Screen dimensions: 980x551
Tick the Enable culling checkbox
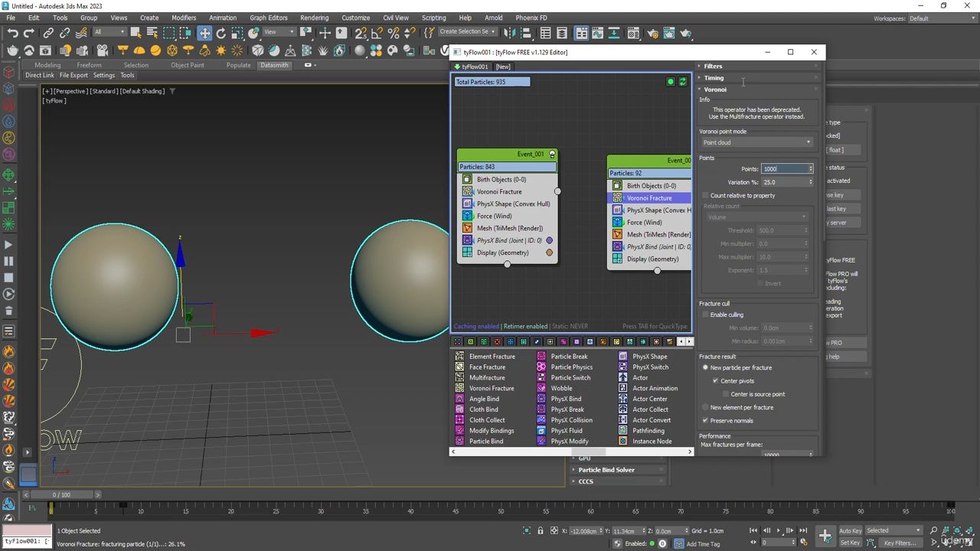pos(705,315)
